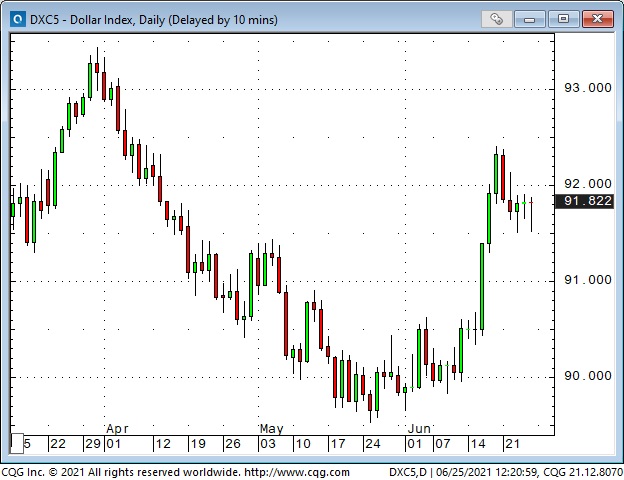
Task: Toggle the chart link (chain) button
Action: pos(496,19)
